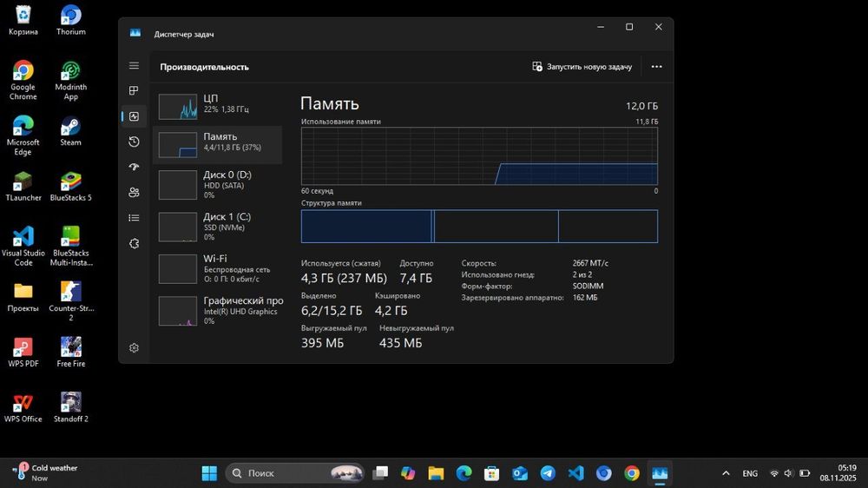Open the Windows Start menu

[209, 473]
